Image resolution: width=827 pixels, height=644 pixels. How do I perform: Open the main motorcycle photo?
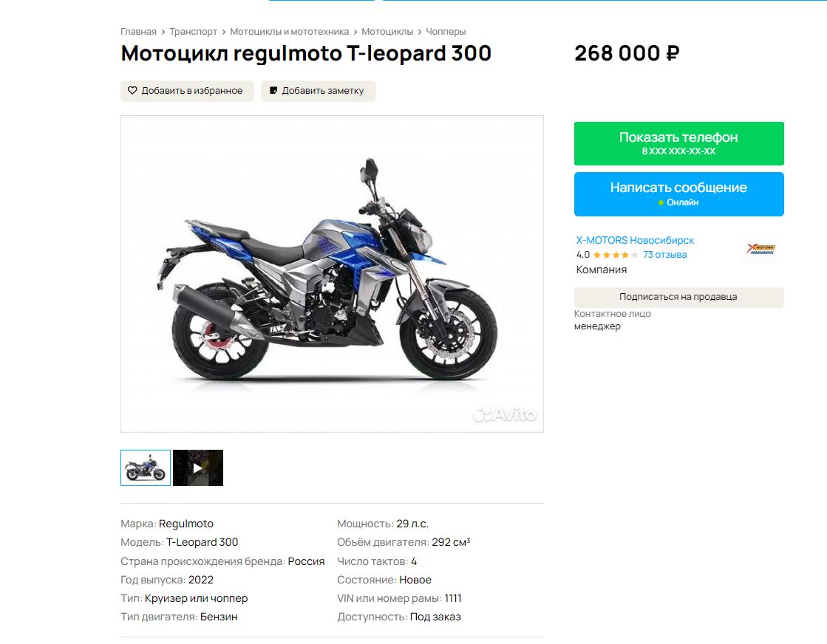coord(333,274)
